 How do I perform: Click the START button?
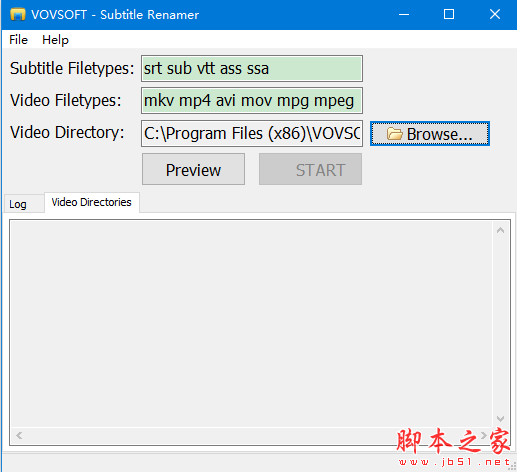[x=310, y=169]
